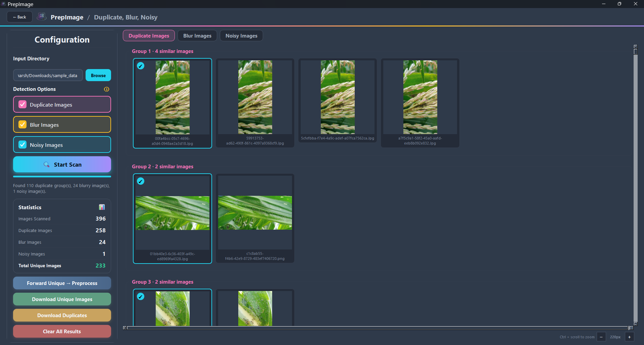
Task: Click the checkmark badge on Group 1 image
Action: click(x=141, y=66)
